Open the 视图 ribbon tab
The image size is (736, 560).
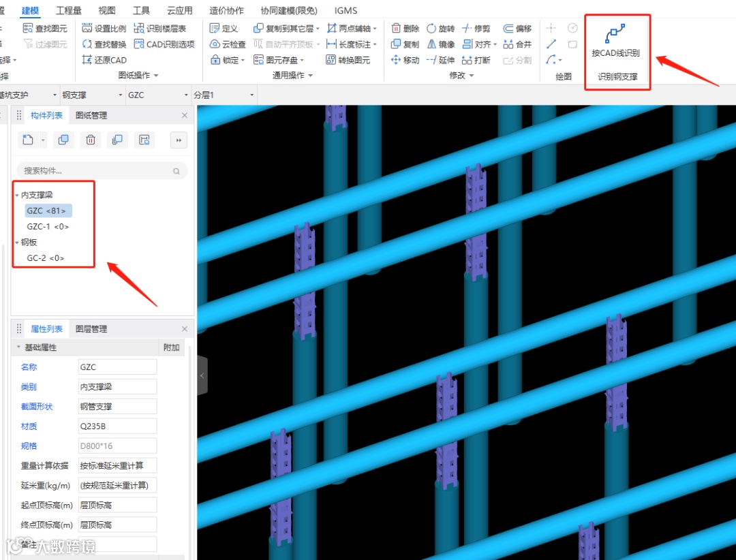pos(107,10)
